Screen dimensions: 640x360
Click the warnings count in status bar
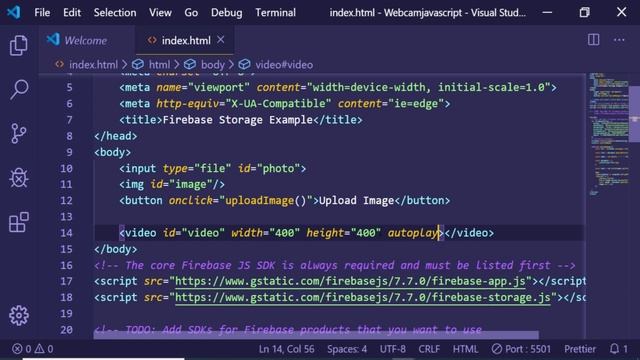tap(44, 349)
